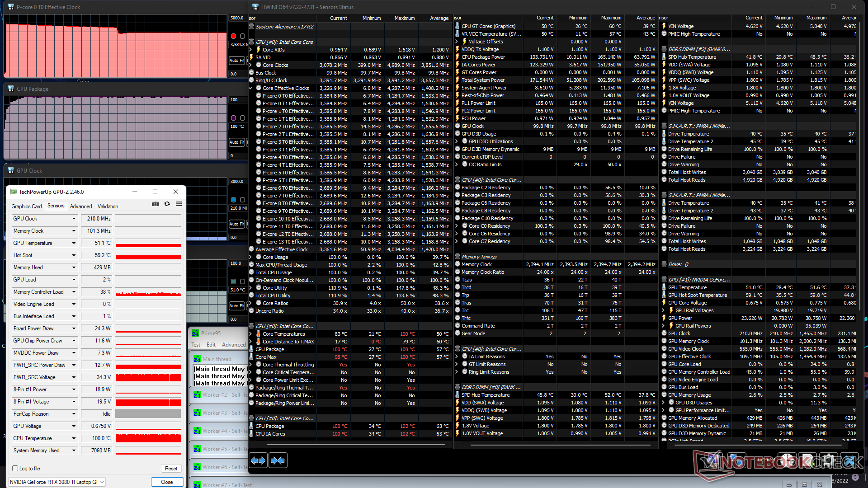The height and width of the screenshot is (488, 868).
Task: Click the GPU-Z refresh icon
Action: (167, 204)
